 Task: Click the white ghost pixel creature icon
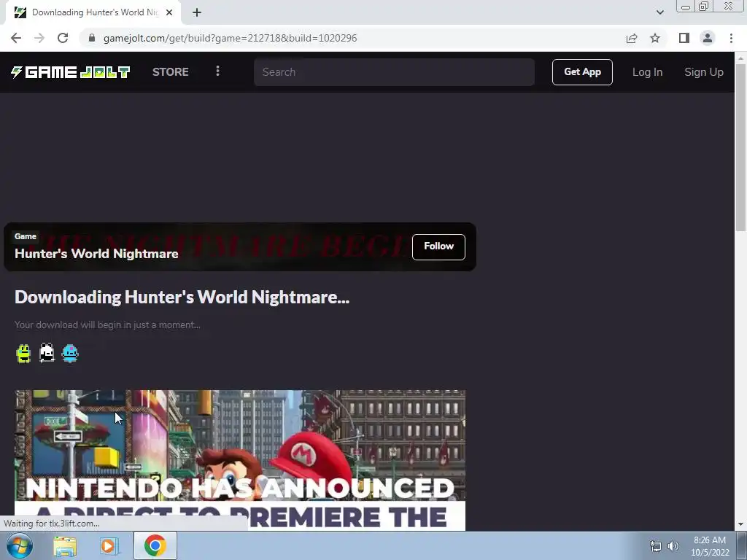pos(47,354)
